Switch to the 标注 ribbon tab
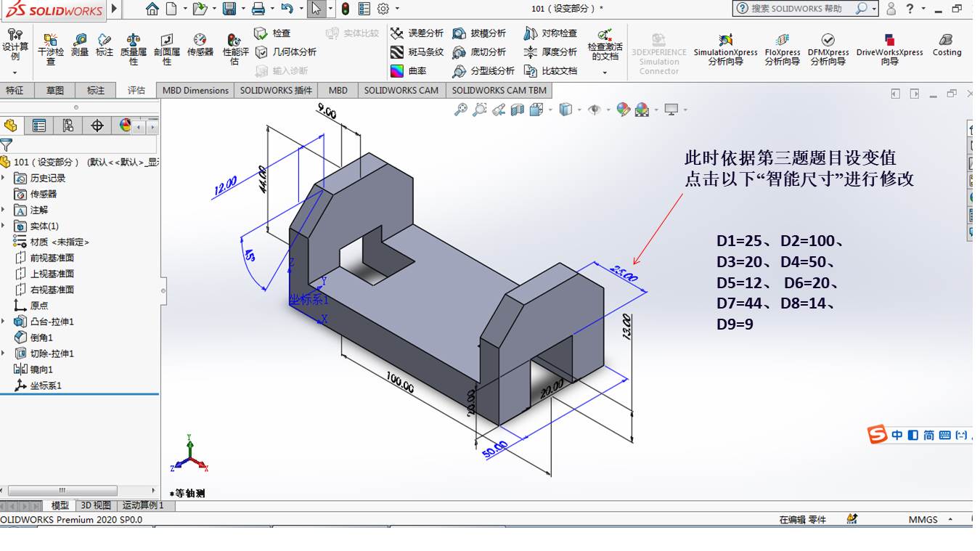 coord(96,90)
